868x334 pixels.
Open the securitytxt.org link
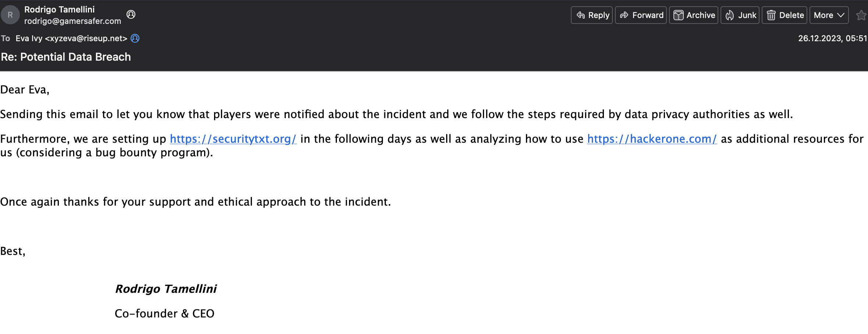pos(232,139)
